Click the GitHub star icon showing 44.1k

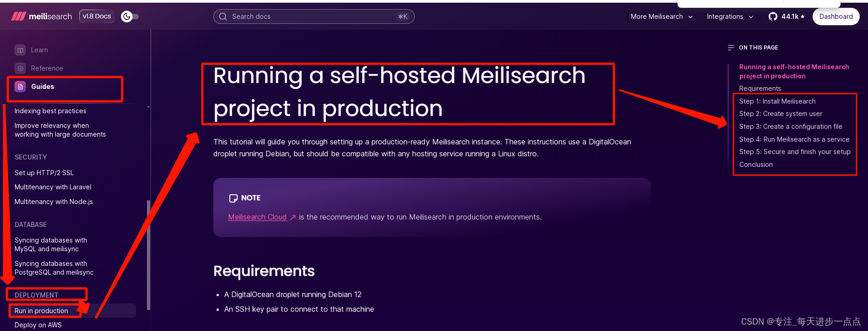(773, 16)
